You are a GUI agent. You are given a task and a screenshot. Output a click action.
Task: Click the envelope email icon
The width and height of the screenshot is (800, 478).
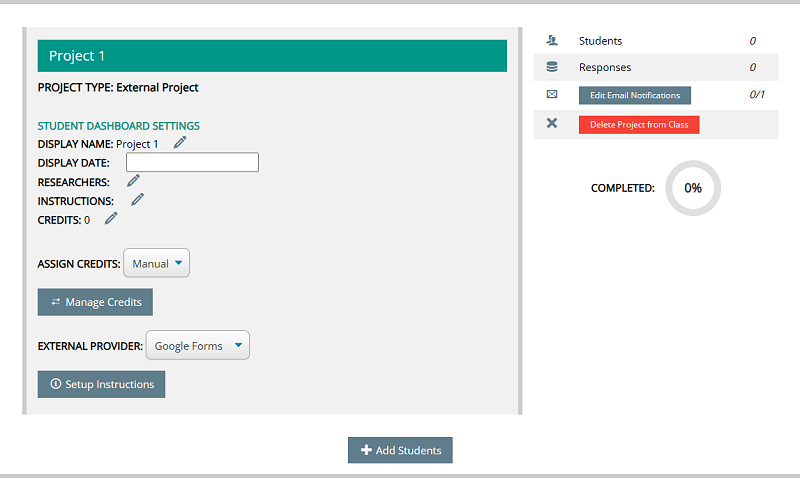point(551,95)
